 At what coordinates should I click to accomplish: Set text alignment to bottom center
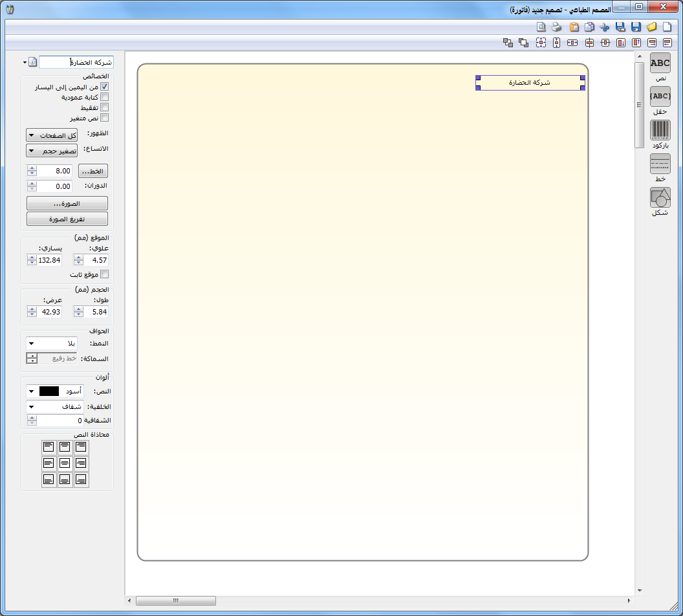click(x=65, y=479)
